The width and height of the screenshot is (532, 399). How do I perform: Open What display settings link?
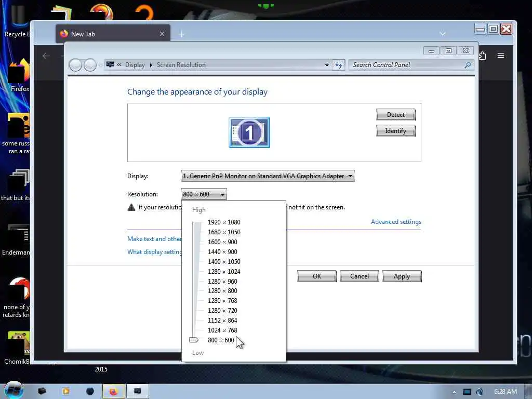coord(154,252)
